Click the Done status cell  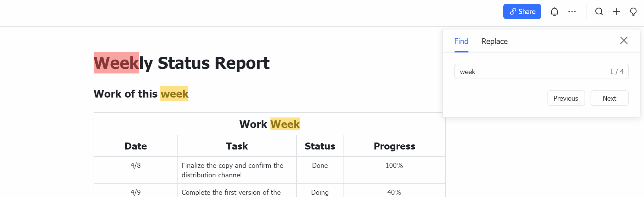320,165
